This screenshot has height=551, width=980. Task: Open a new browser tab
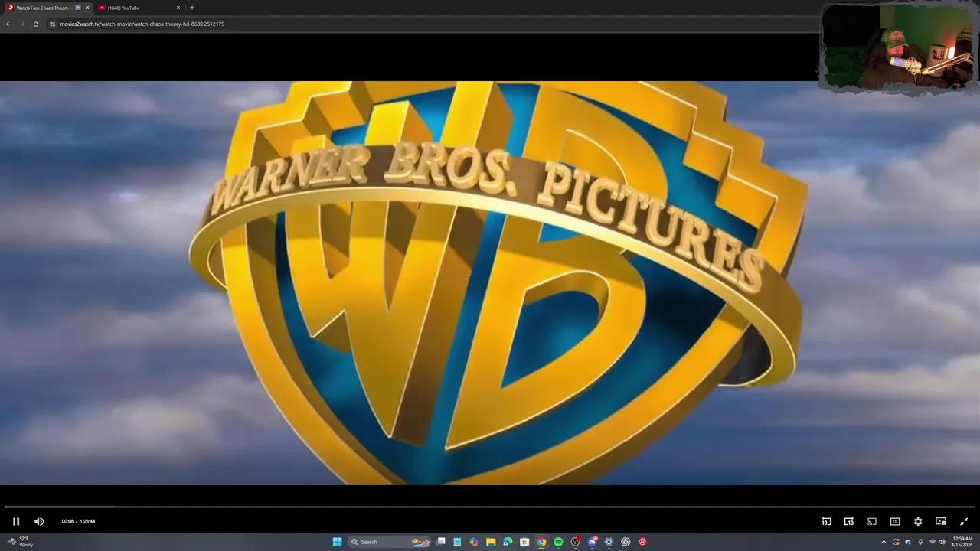191,8
